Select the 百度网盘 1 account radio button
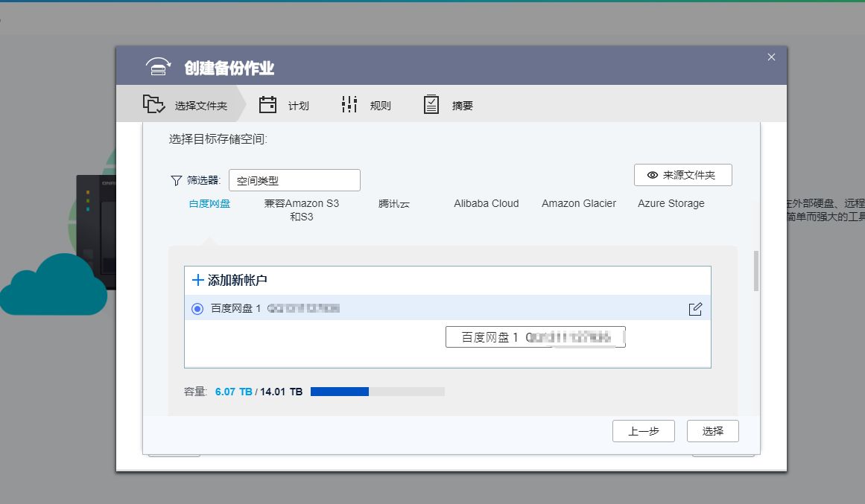Image resolution: width=865 pixels, height=504 pixels. pos(196,308)
